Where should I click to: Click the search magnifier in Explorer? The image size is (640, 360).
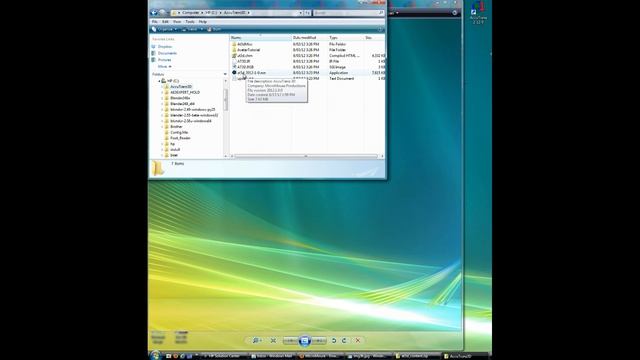pos(381,13)
